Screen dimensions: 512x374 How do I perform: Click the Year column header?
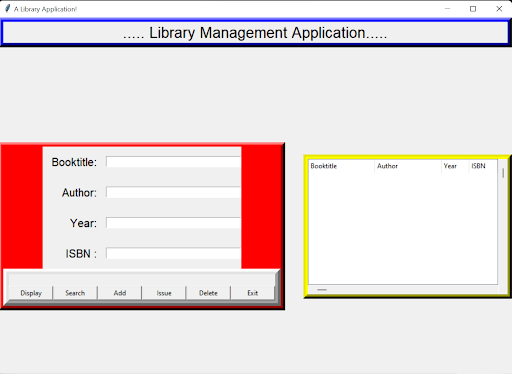[x=455, y=166]
